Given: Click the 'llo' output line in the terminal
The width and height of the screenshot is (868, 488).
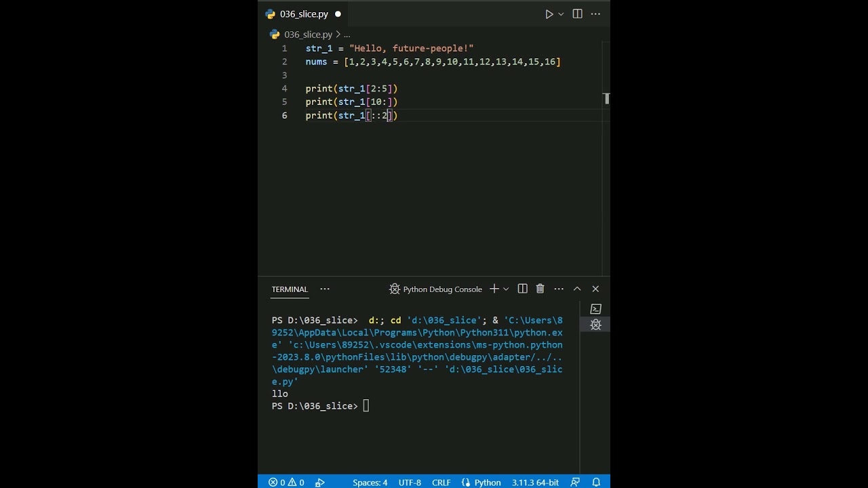Looking at the screenshot, I should click(279, 394).
